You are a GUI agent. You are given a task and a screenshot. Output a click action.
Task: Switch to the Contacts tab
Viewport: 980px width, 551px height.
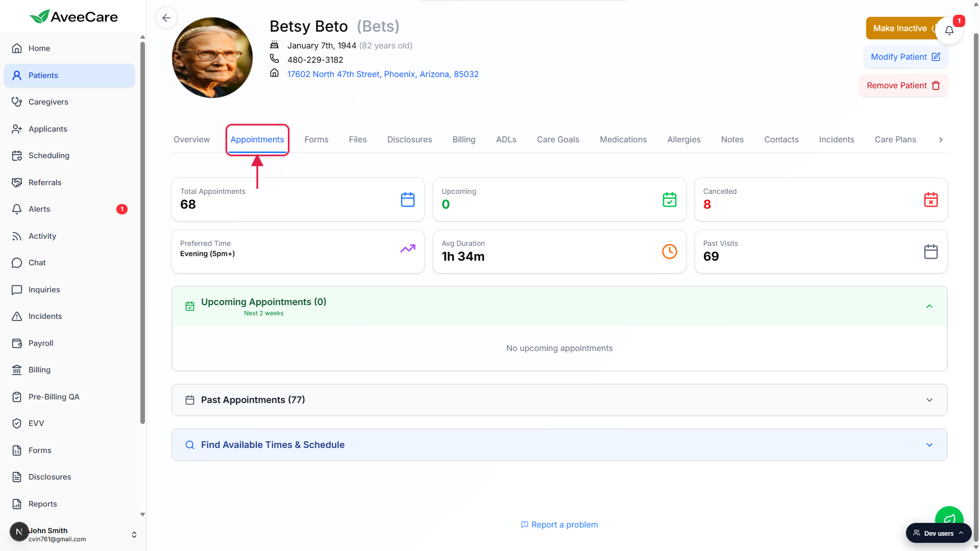pyautogui.click(x=781, y=140)
